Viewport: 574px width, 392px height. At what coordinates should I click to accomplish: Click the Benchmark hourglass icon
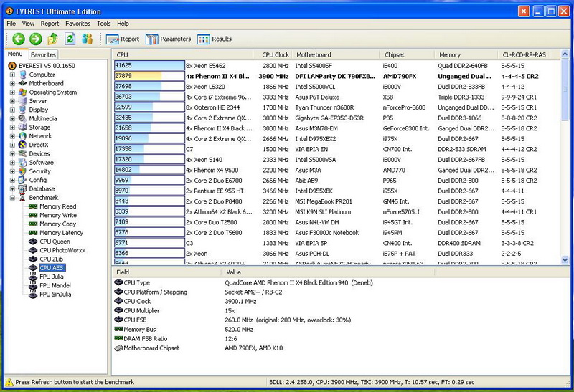pos(23,198)
